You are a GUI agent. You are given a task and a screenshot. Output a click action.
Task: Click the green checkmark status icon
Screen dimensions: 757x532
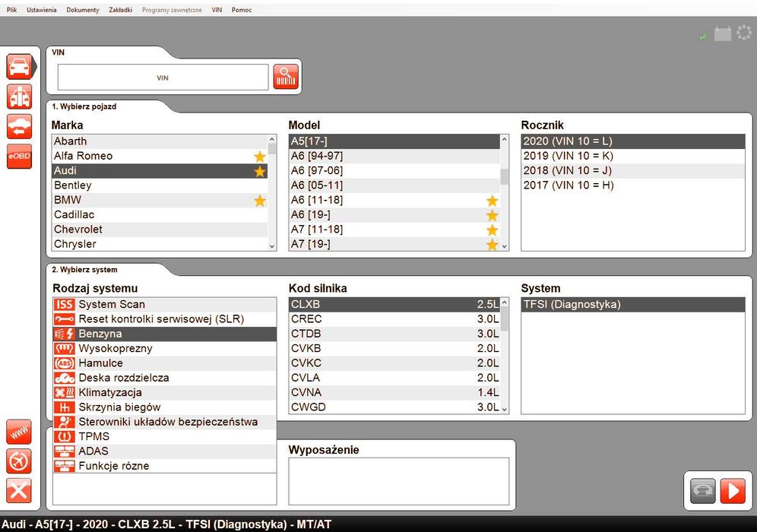coord(703,36)
